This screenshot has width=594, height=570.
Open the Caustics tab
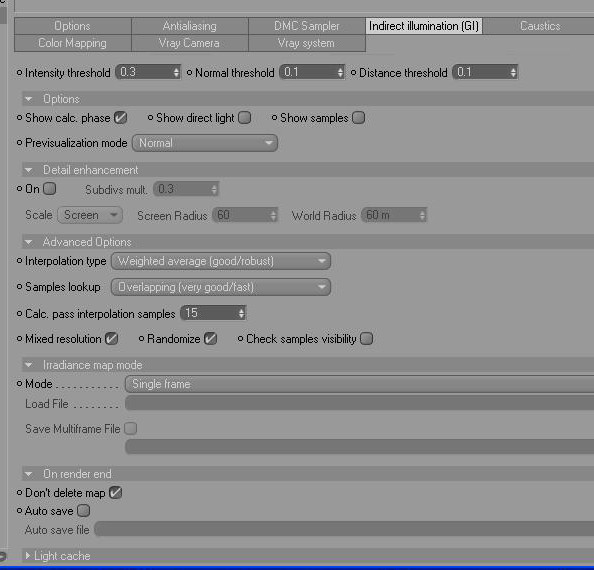[x=540, y=26]
